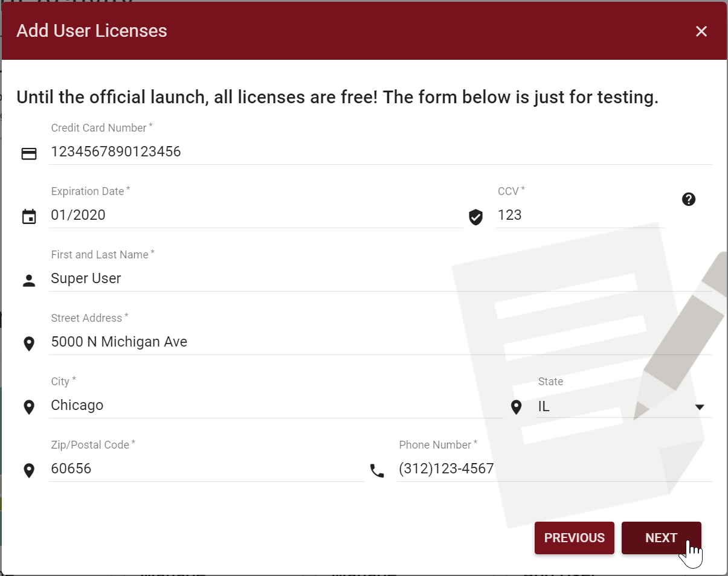Edit the First and Last Name field

(x=381, y=278)
